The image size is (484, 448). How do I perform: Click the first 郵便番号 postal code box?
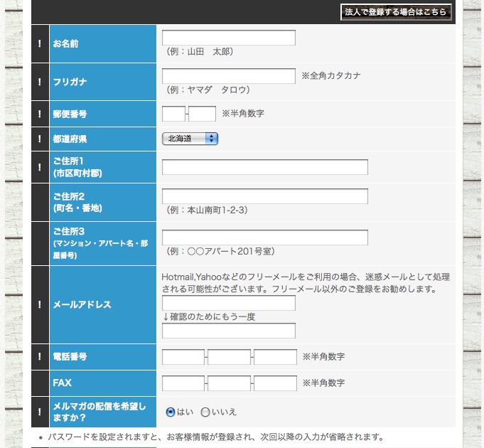click(174, 114)
